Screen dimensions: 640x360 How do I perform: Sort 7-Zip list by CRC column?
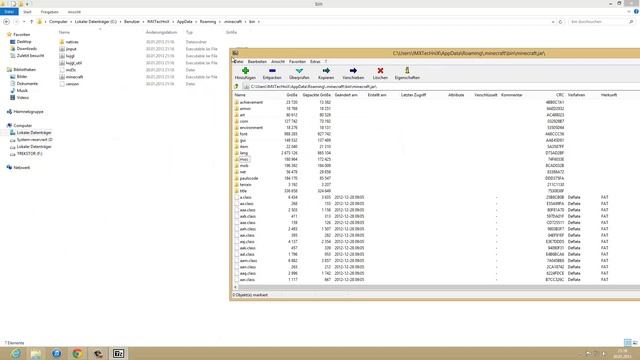pos(560,95)
